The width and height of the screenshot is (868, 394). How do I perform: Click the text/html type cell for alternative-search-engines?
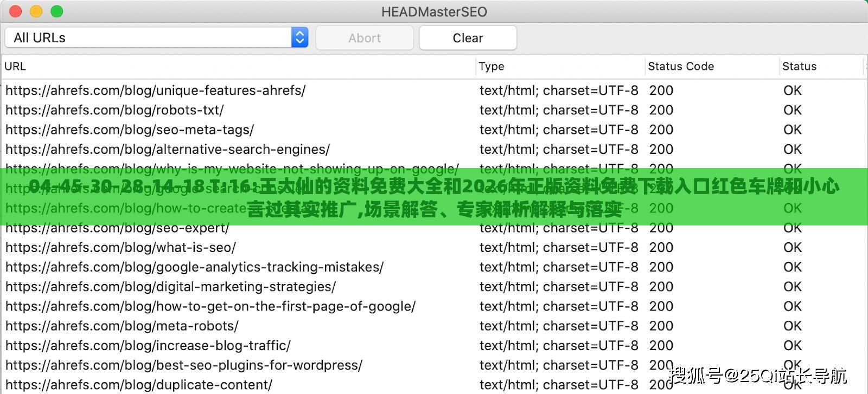click(x=559, y=149)
